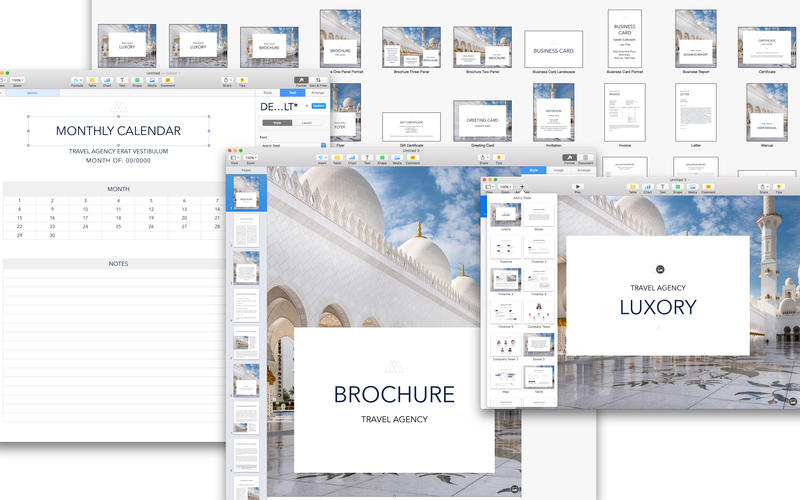Image resolution: width=800 pixels, height=500 pixels.
Task: Click media placeholder icon above TRAVEL AGENCY
Action: point(660,269)
